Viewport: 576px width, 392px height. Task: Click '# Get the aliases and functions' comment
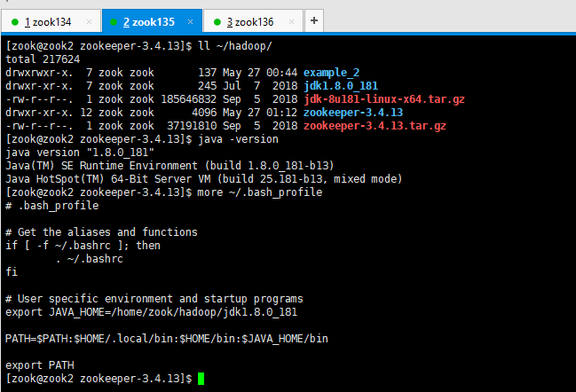click(x=101, y=232)
